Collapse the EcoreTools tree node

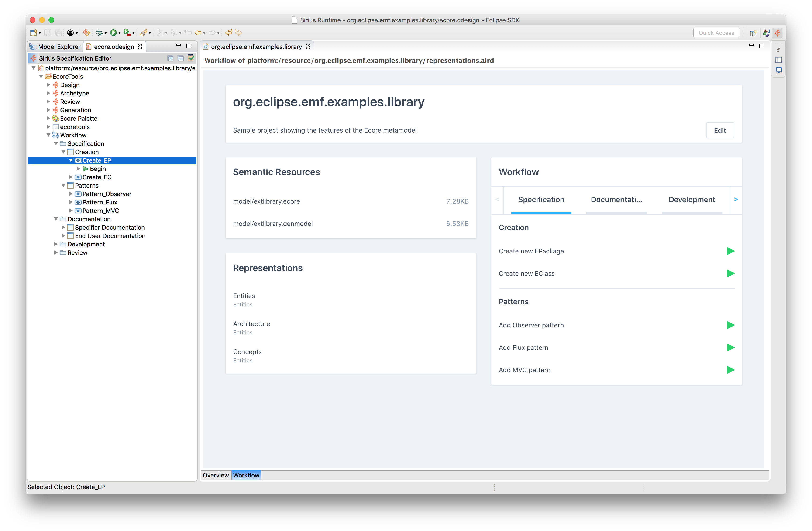coord(41,77)
